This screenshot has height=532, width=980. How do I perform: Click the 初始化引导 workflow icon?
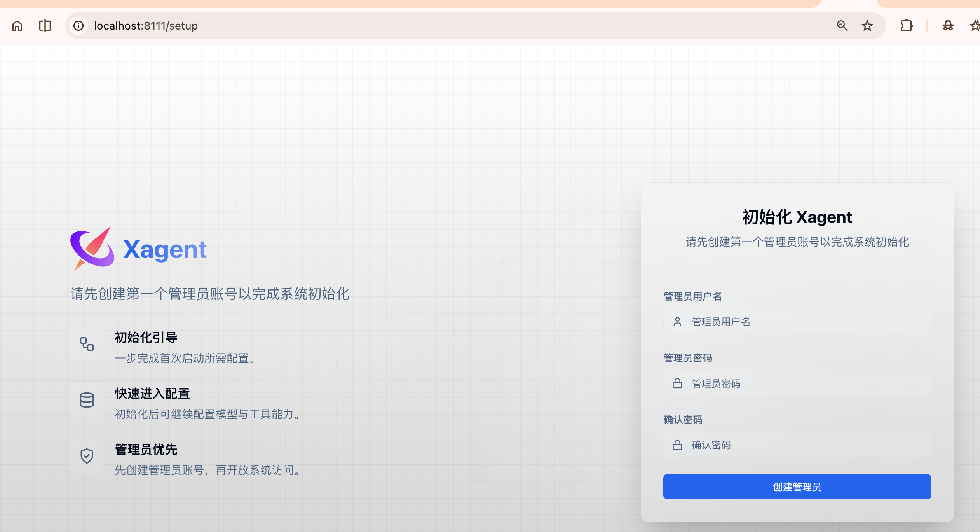pyautogui.click(x=87, y=344)
